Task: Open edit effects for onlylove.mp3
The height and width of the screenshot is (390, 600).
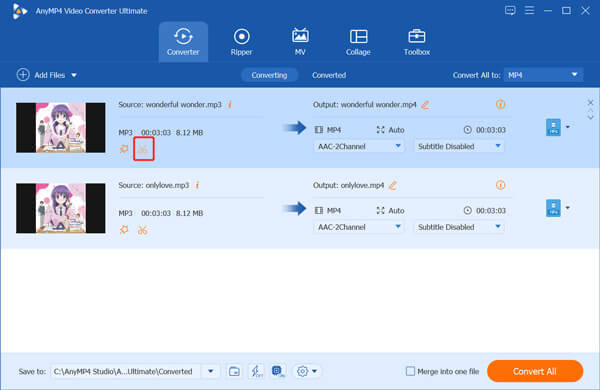Action: coord(124,230)
